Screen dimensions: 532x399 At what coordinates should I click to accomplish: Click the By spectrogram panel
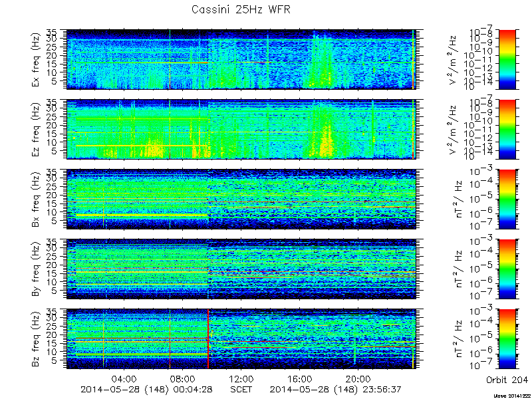(x=241, y=269)
